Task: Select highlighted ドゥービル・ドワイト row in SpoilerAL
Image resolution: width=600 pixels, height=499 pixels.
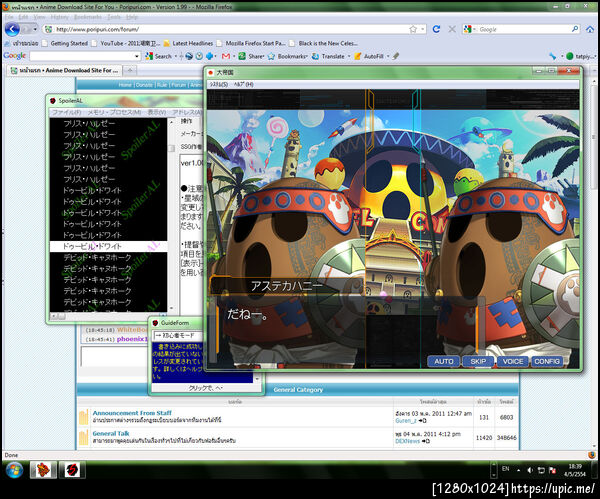Action: tap(108, 246)
